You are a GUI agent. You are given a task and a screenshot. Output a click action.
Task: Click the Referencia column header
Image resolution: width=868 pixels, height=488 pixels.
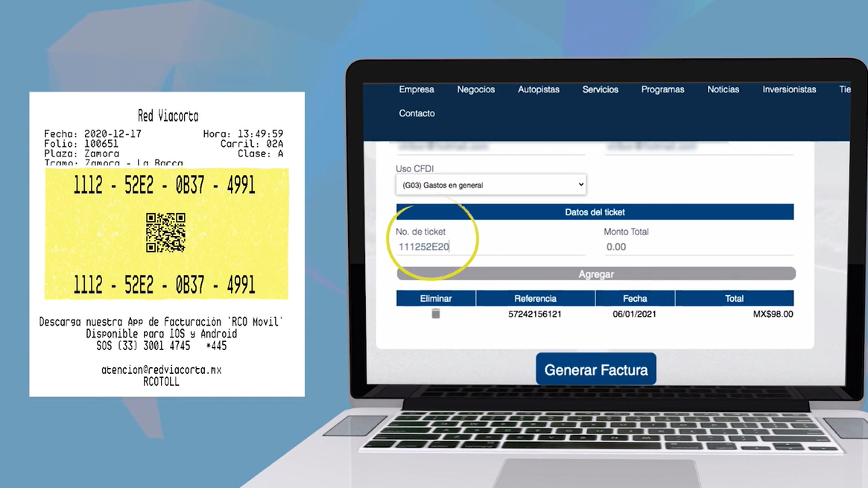535,298
